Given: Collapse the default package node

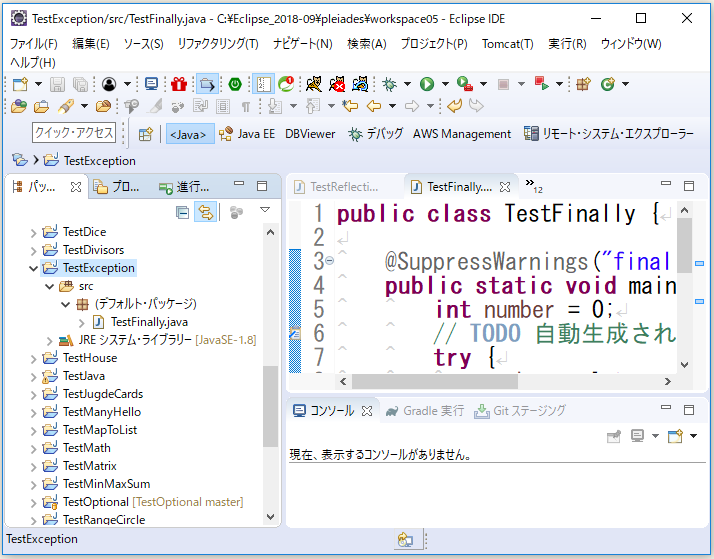Looking at the screenshot, I should pos(66,304).
